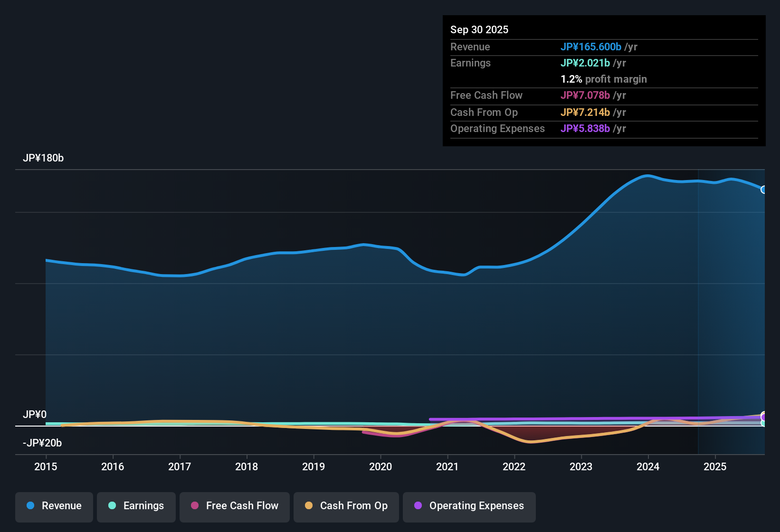Select the 2020 year label on axis
The image size is (780, 532).
tap(380, 467)
